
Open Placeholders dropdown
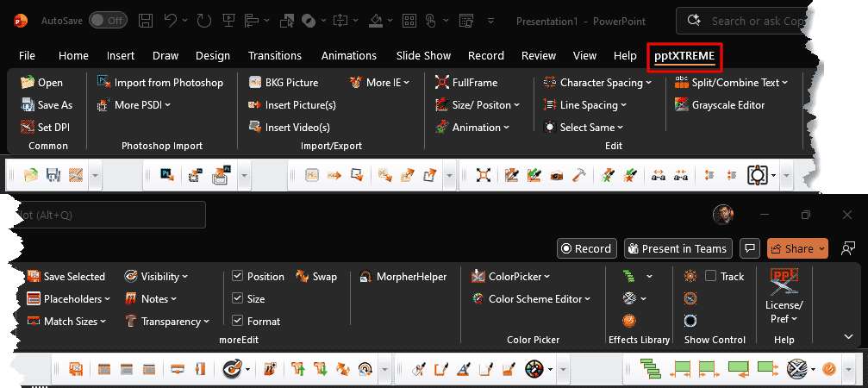(x=68, y=299)
